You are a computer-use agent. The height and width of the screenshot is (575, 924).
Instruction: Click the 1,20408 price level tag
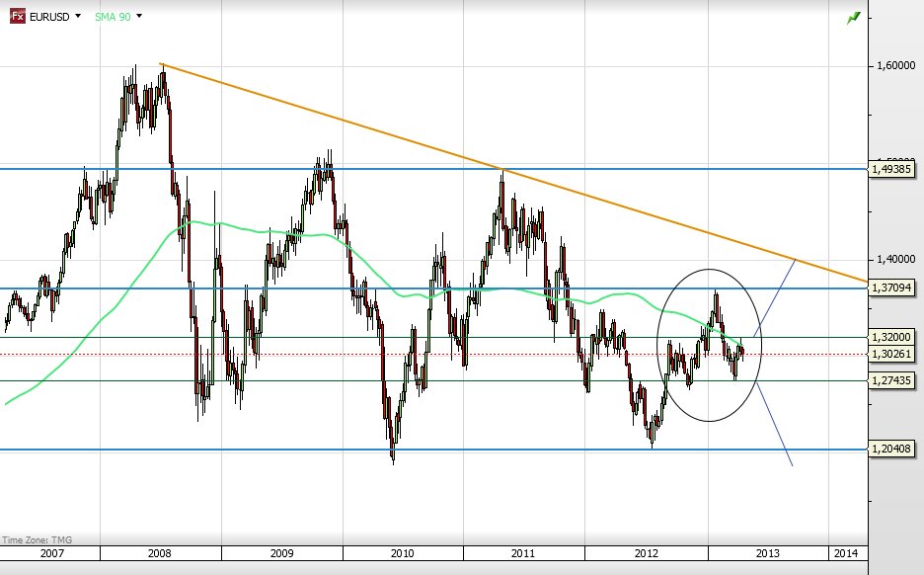pyautogui.click(x=892, y=449)
